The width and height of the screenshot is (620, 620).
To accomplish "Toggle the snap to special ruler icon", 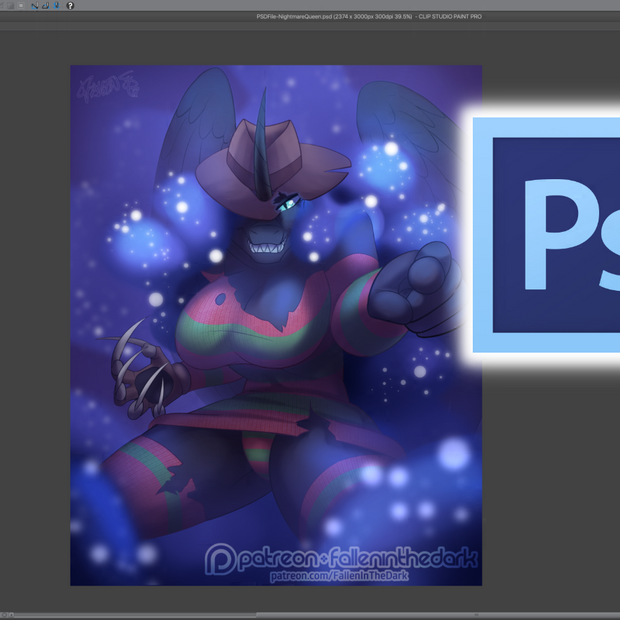I will pos(45,6).
